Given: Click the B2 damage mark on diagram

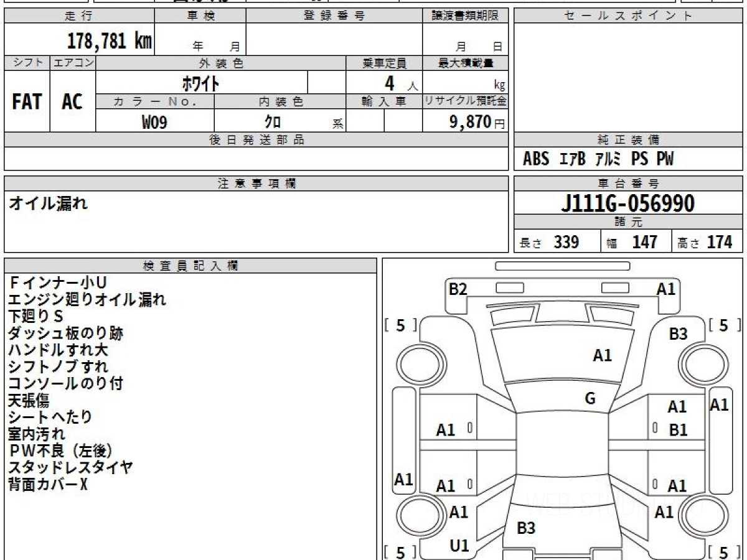Looking at the screenshot, I should (458, 289).
